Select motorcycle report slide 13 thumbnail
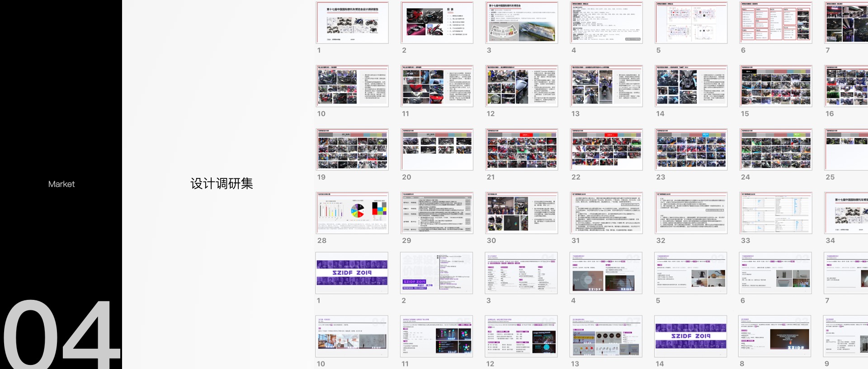This screenshot has width=868, height=369. pos(606,86)
